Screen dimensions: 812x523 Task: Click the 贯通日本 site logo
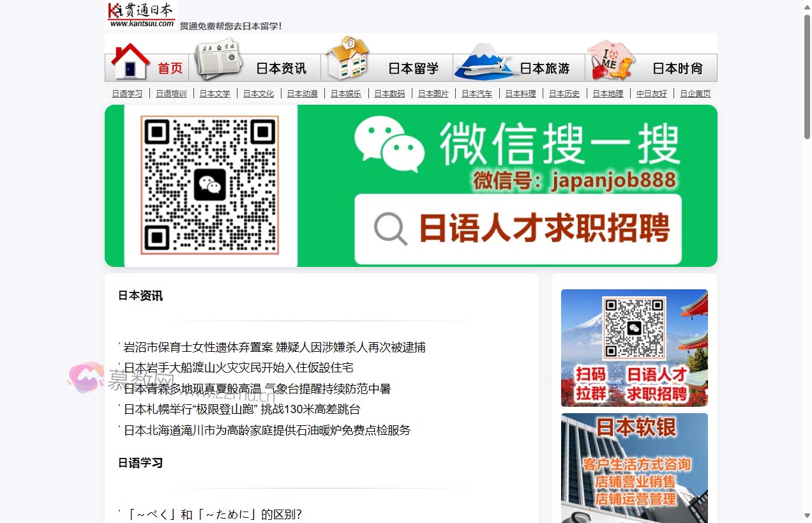point(141,15)
